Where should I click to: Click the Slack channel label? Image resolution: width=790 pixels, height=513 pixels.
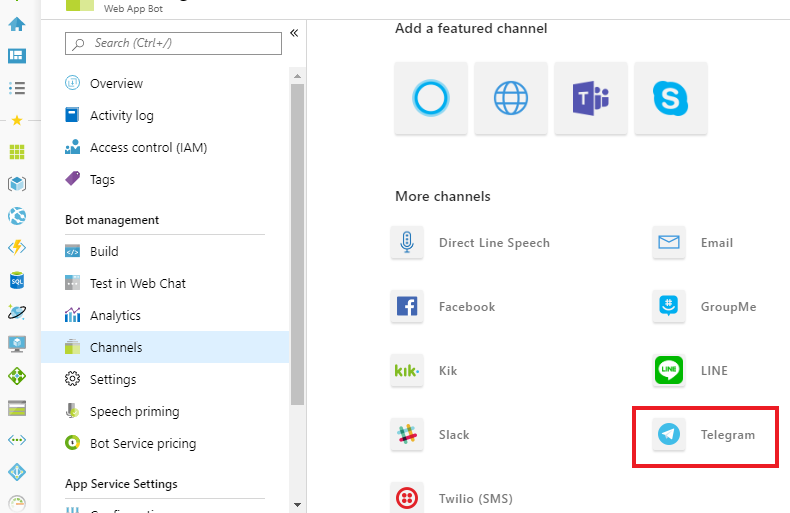(454, 435)
